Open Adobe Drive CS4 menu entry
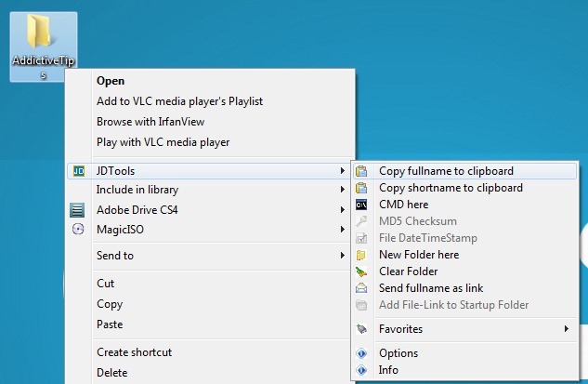Image resolution: width=588 pixels, height=384 pixels. click(x=208, y=210)
